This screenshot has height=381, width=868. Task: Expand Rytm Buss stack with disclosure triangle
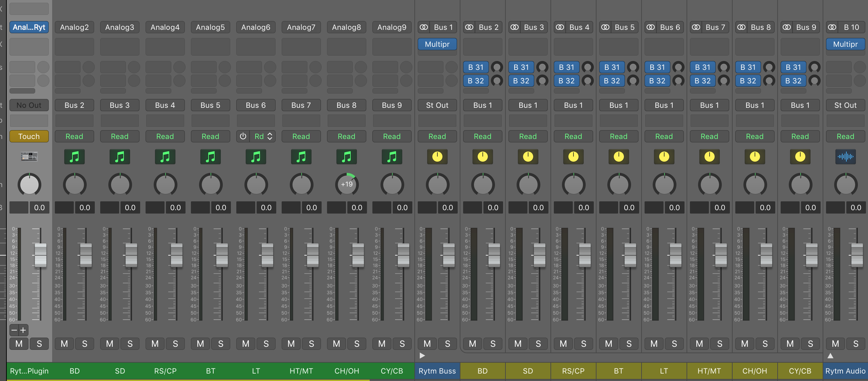(x=422, y=356)
